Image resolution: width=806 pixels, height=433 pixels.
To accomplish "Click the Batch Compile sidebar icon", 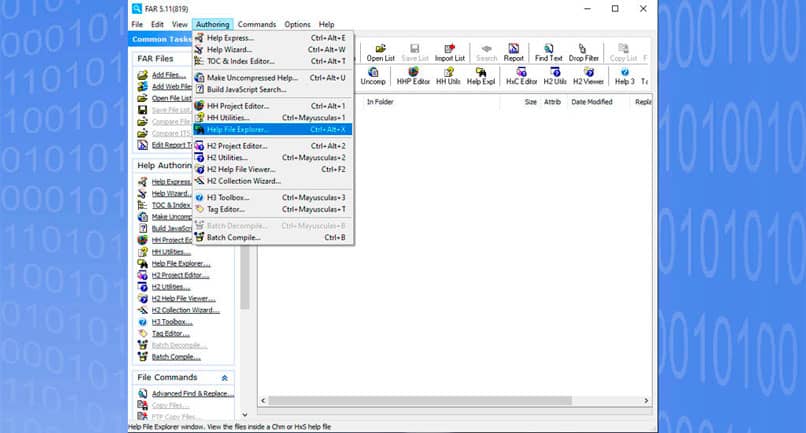I will tap(142, 357).
